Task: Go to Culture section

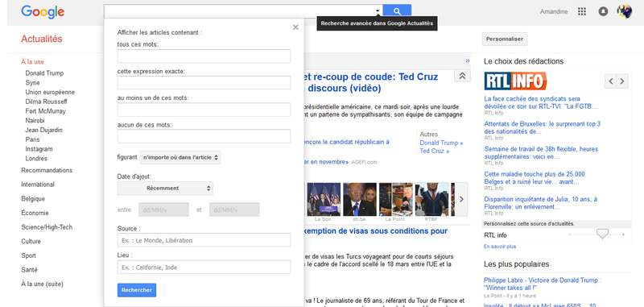Action: coord(31,241)
